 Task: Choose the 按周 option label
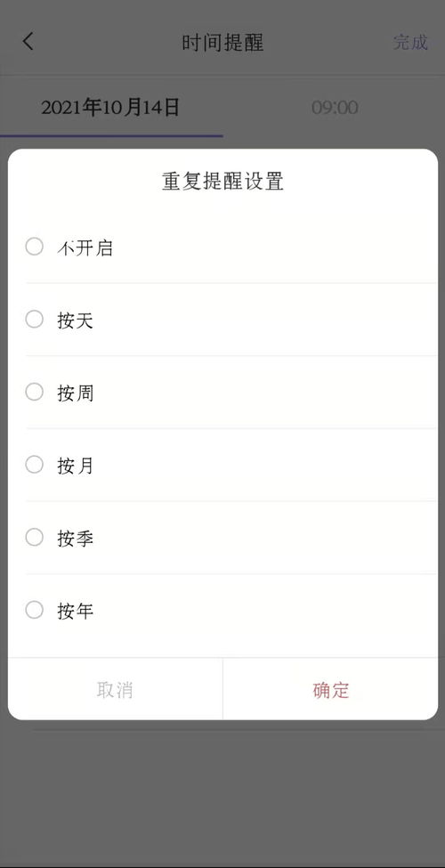coord(76,393)
